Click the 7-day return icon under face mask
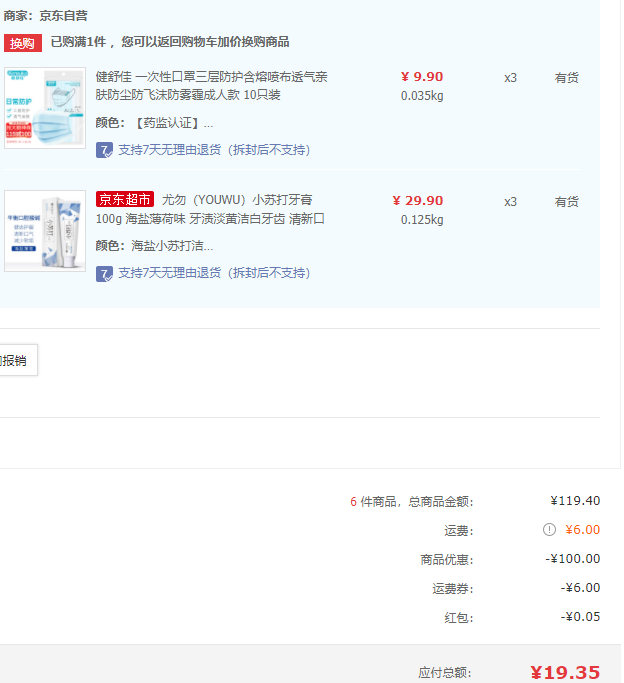 pyautogui.click(x=104, y=150)
